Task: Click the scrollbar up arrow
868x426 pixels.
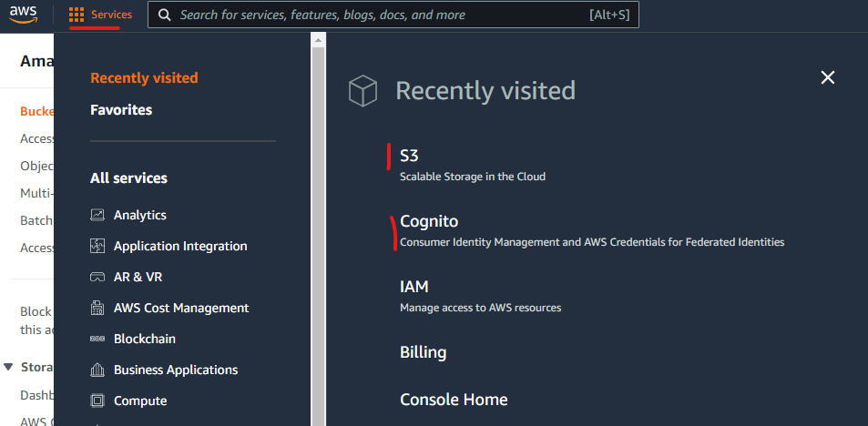Action: pyautogui.click(x=318, y=40)
